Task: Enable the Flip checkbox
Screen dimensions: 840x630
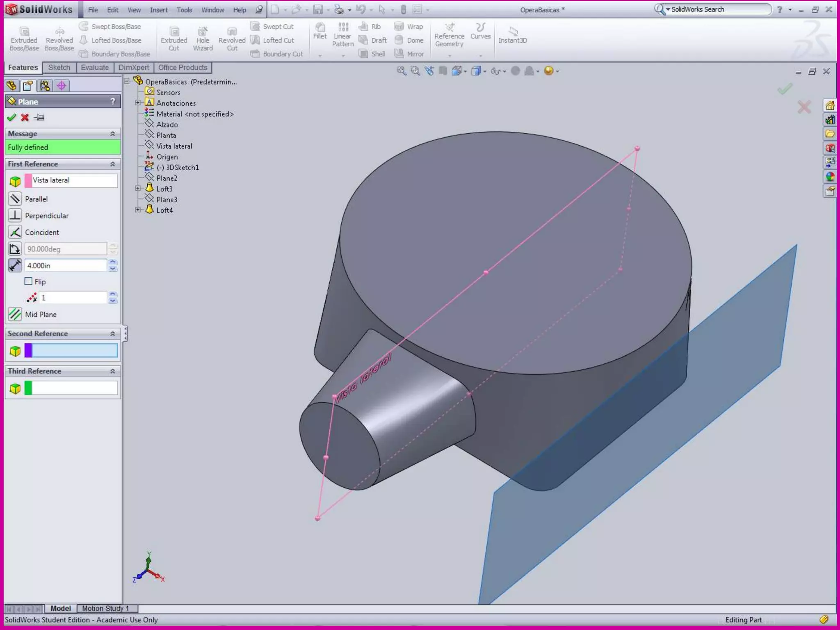Action: 28,281
